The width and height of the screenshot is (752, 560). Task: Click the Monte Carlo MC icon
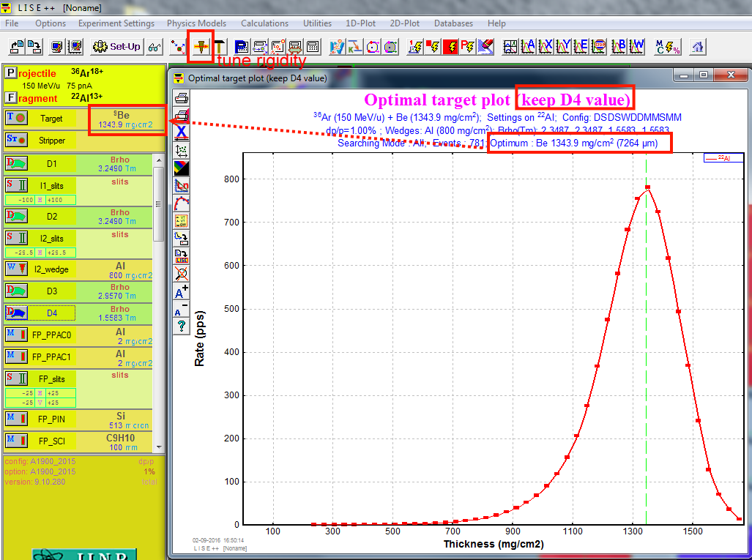coord(667,47)
